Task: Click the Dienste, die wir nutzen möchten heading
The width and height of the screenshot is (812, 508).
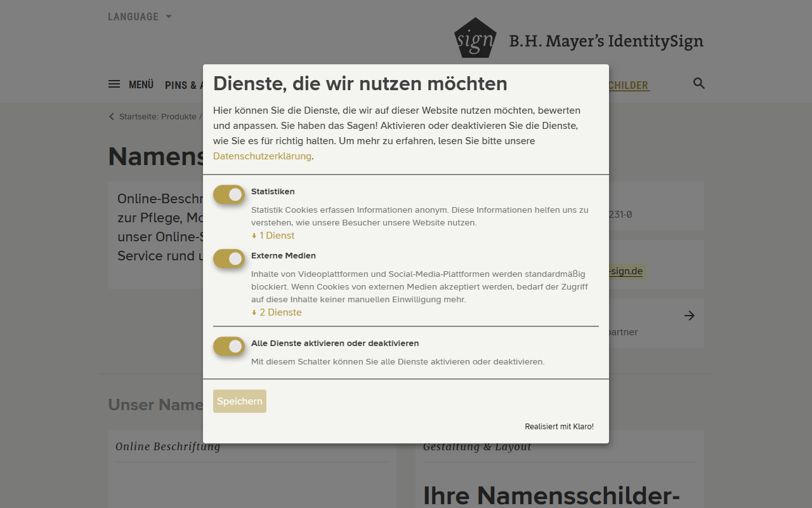Action: click(x=360, y=83)
